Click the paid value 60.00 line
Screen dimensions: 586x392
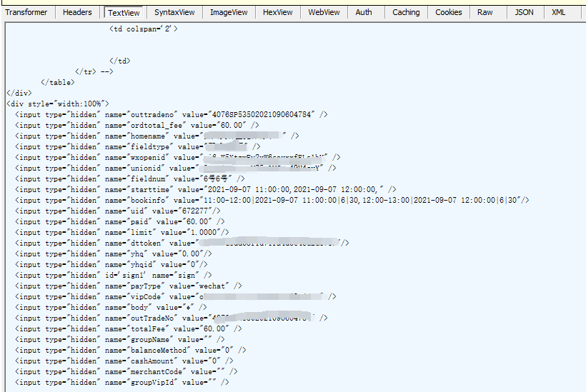(119, 222)
